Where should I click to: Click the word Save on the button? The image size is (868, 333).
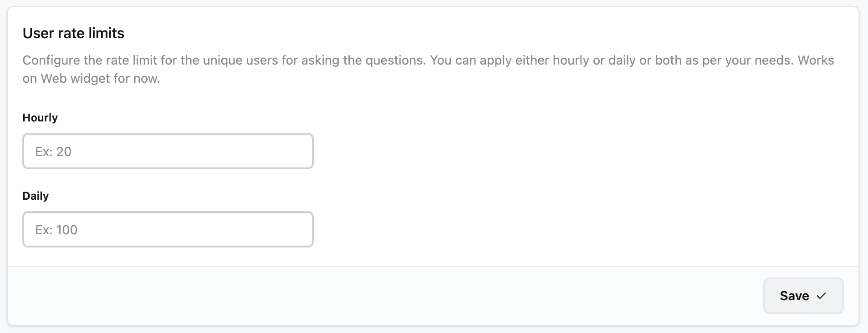pos(794,296)
